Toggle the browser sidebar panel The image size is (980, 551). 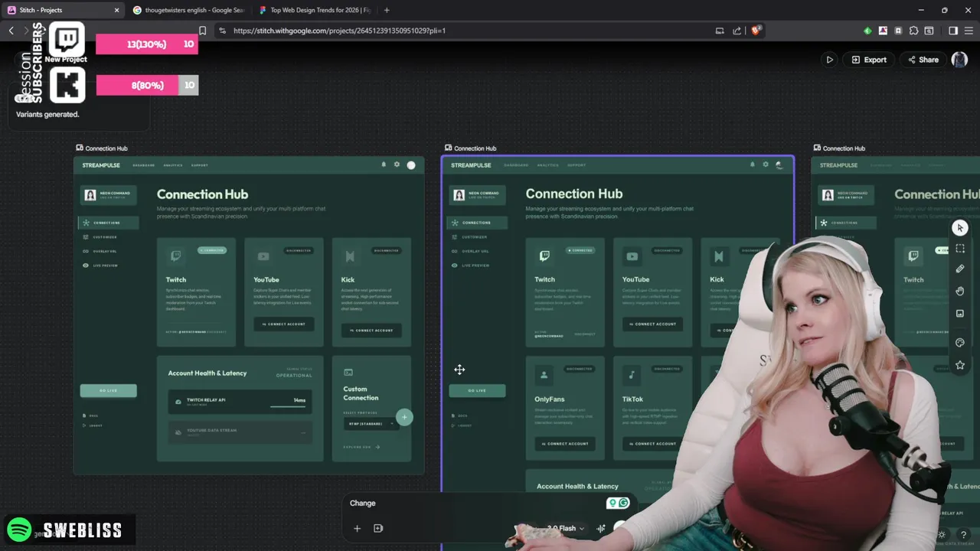953,31
